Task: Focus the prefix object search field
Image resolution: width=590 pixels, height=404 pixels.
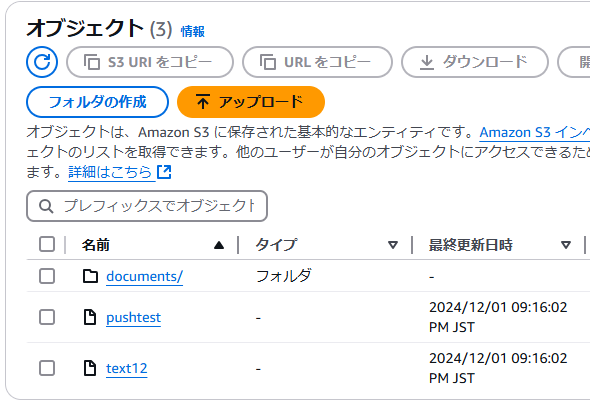Action: pos(147,206)
